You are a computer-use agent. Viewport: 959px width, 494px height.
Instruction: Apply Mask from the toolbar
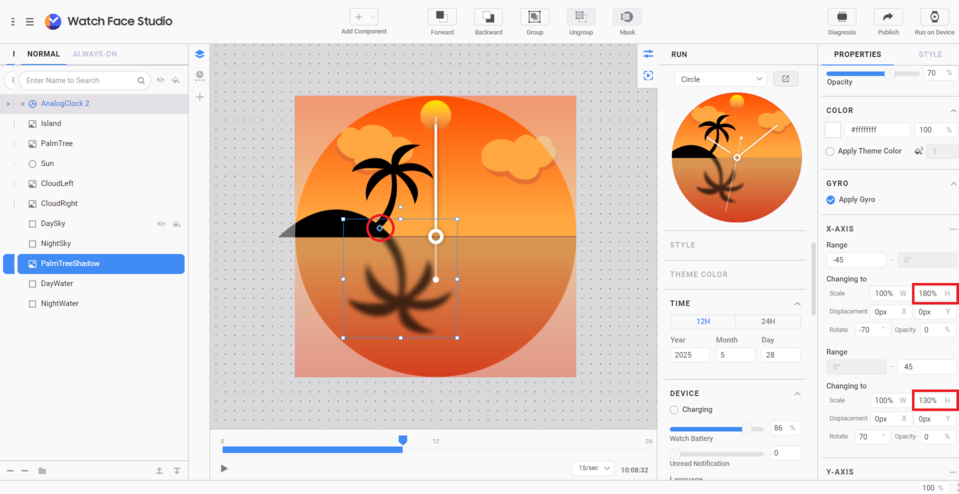click(627, 17)
